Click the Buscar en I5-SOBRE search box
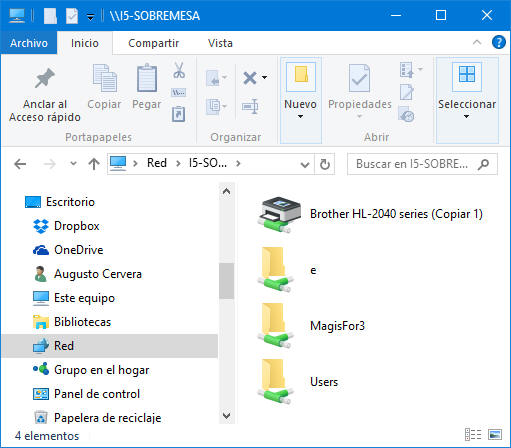This screenshot has width=511, height=448. click(x=422, y=164)
